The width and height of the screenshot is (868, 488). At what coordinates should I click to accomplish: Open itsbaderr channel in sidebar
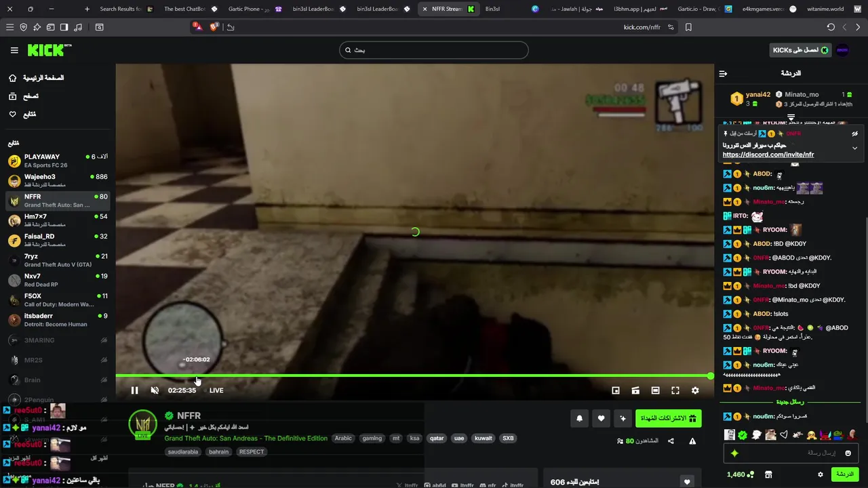58,320
